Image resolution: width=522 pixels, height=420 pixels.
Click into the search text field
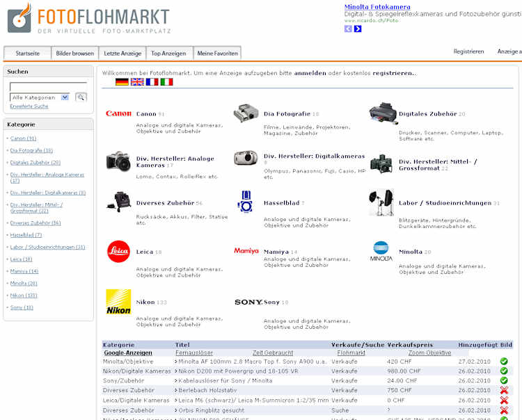48,87
